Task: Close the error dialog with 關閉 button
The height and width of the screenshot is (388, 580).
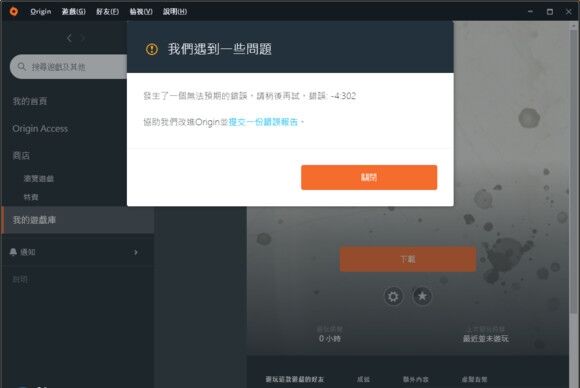Action: (x=369, y=178)
